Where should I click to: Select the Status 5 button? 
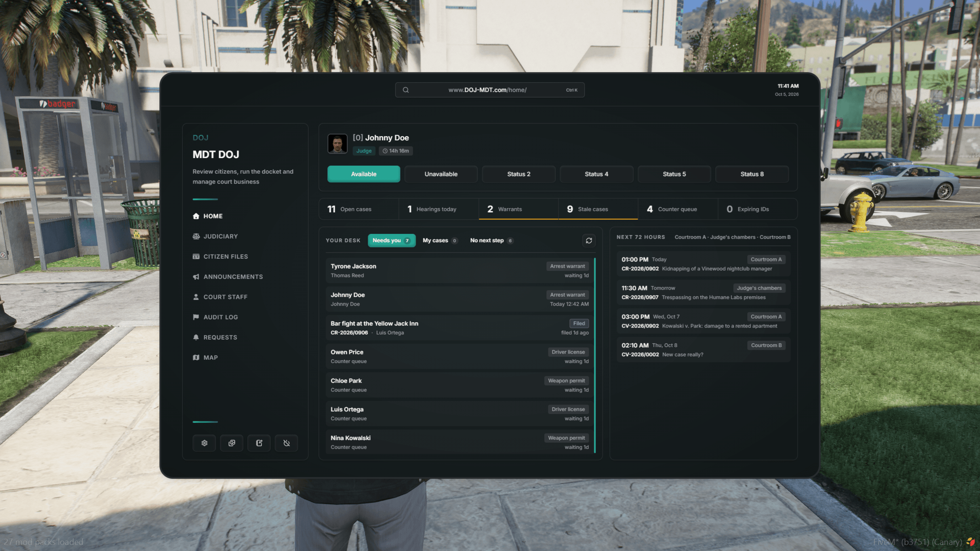click(x=674, y=174)
